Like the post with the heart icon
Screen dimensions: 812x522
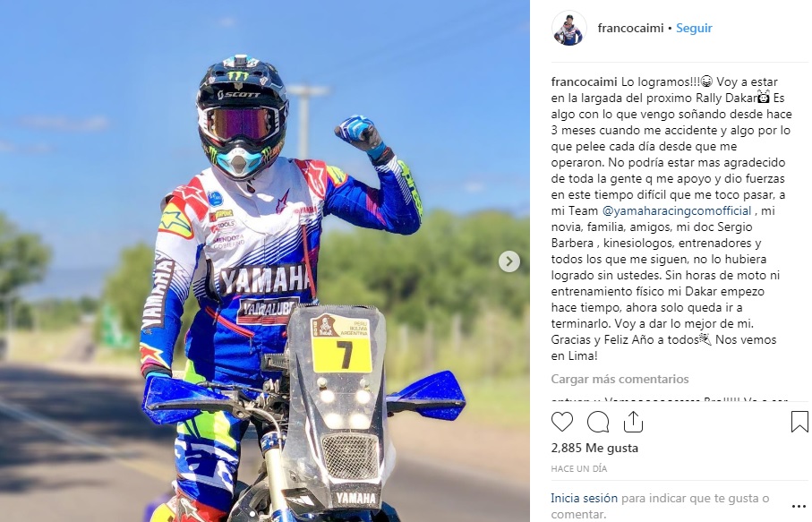pos(562,422)
